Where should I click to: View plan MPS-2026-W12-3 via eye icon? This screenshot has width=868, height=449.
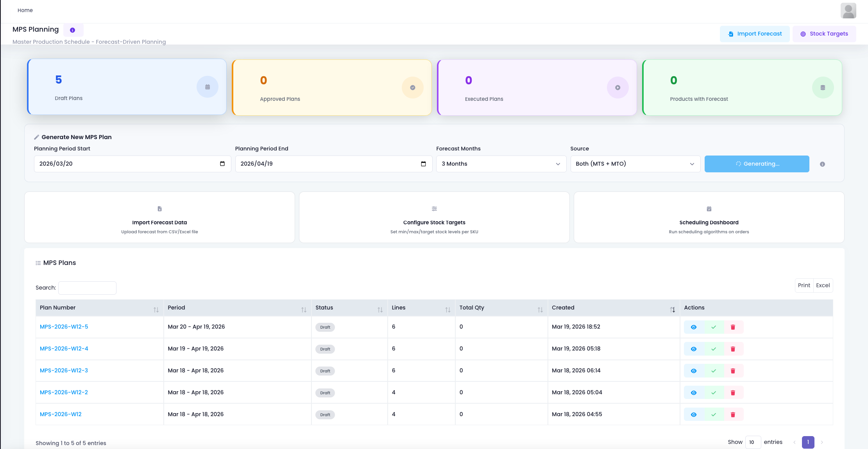click(694, 371)
